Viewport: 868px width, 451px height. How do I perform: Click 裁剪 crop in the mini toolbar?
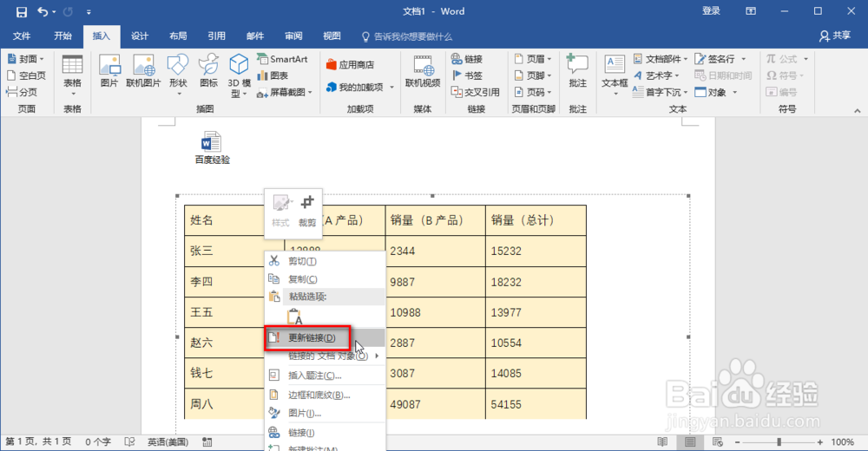[x=306, y=211]
